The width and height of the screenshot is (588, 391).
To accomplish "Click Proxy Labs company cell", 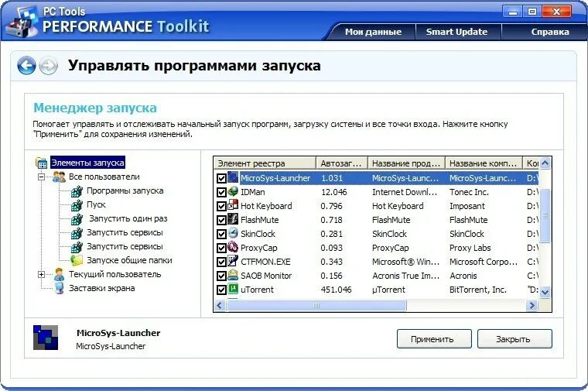I will point(470,248).
